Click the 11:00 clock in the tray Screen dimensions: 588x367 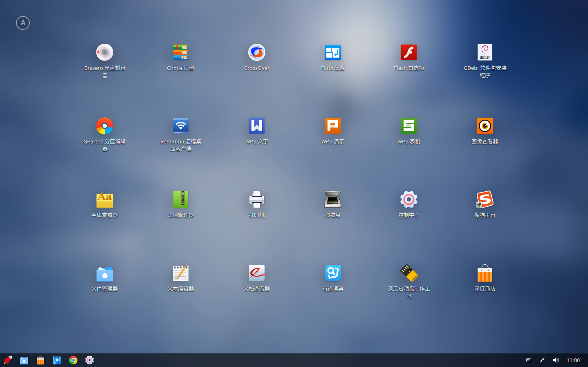click(x=573, y=360)
